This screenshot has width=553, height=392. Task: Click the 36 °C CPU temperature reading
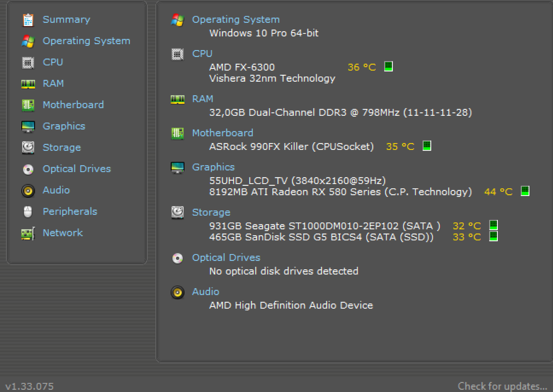362,67
